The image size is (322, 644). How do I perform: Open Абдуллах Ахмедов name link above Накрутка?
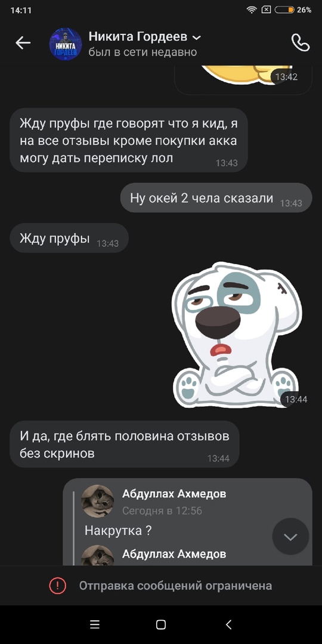[174, 494]
